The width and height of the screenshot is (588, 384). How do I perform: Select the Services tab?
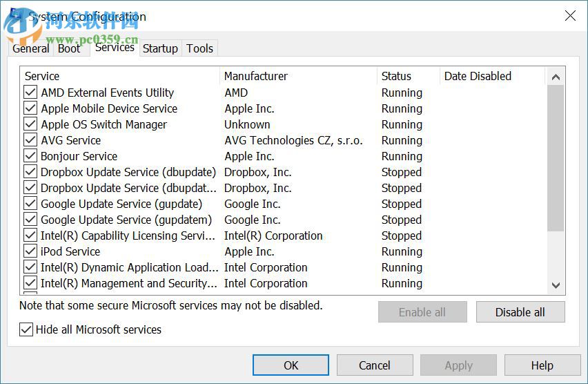pyautogui.click(x=115, y=47)
